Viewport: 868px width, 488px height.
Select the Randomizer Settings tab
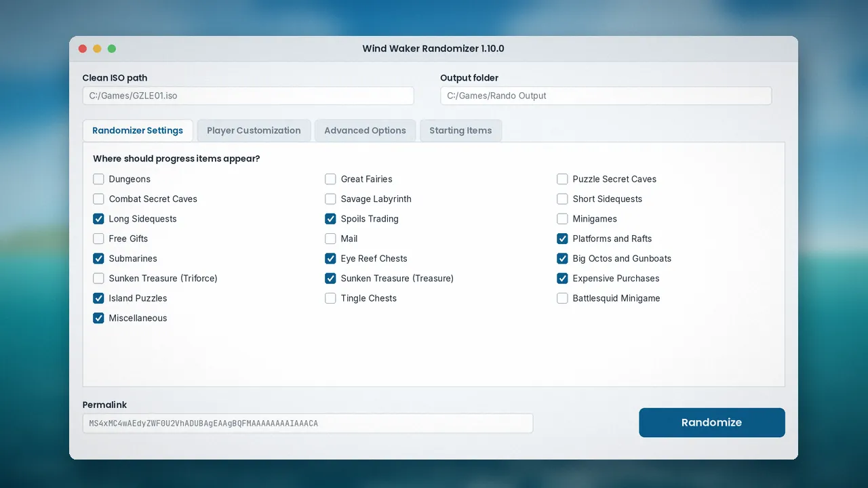point(138,131)
